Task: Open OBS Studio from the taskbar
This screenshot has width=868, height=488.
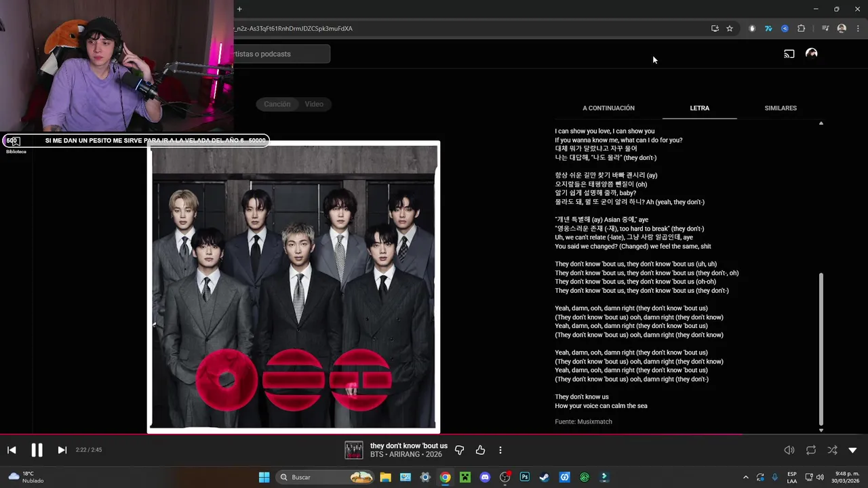Action: coord(505,477)
